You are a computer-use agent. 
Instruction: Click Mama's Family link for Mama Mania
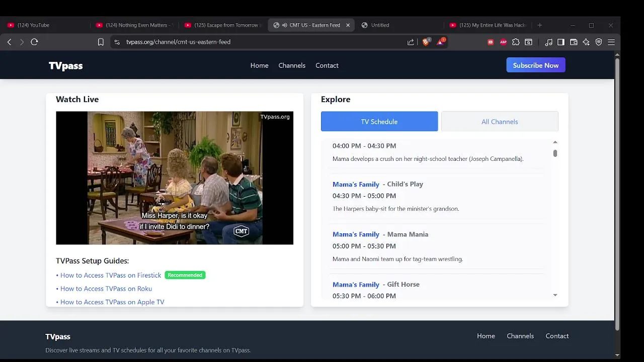[356, 234]
